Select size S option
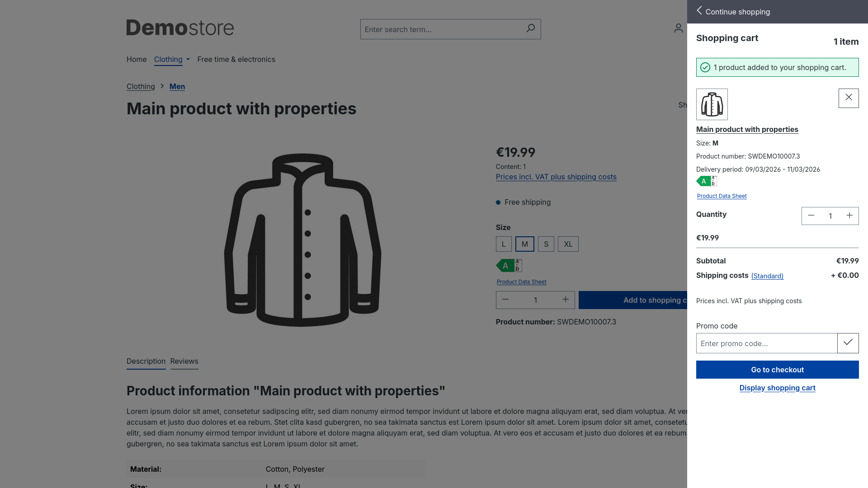 [x=546, y=244]
